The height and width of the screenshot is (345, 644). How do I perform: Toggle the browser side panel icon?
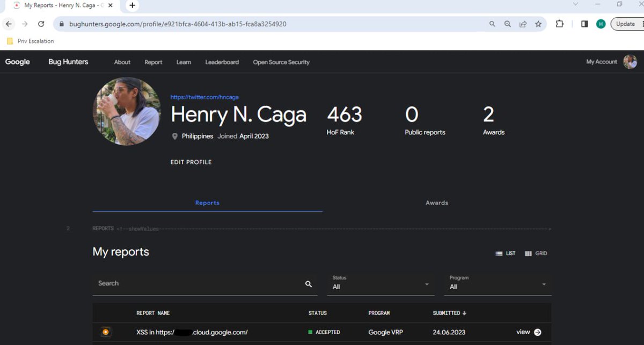pos(584,24)
